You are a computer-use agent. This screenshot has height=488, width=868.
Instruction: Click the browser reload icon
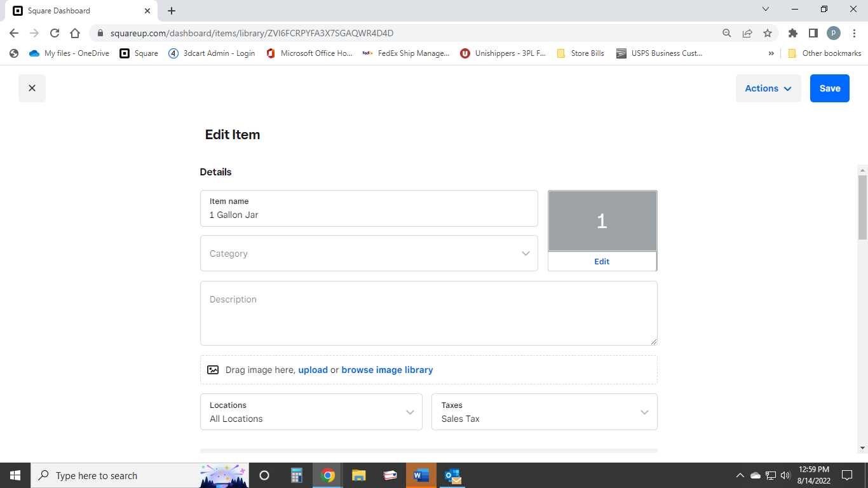pos(55,33)
